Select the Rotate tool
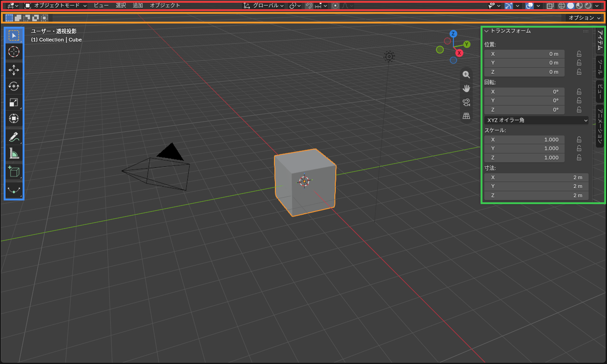This screenshot has height=364, width=607. click(x=14, y=86)
